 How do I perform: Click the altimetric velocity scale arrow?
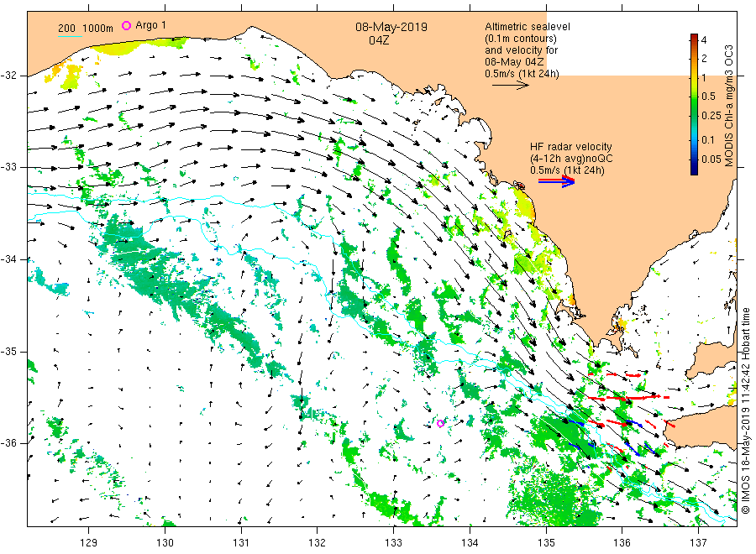[511, 86]
